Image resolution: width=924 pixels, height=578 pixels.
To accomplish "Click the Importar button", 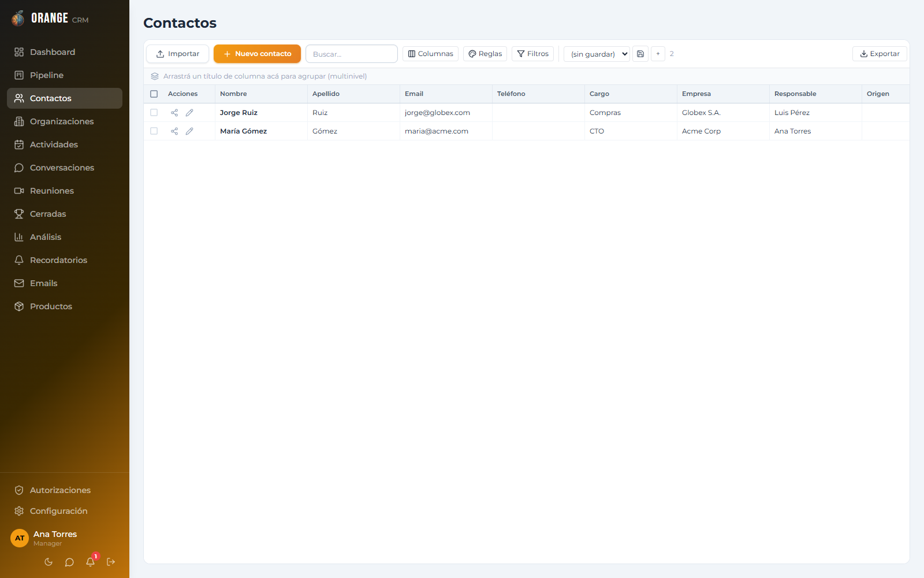I will point(177,54).
